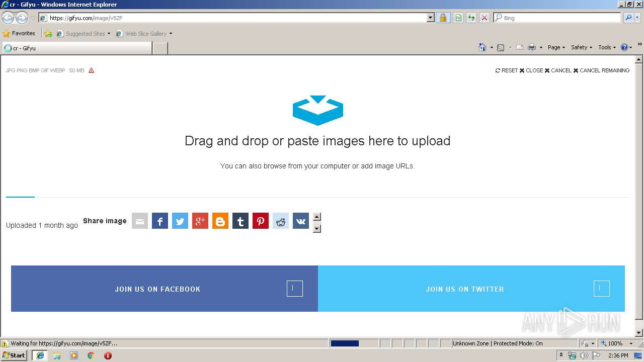This screenshot has height=362, width=644.
Task: Click the Compatibility View icon
Action: (x=458, y=18)
